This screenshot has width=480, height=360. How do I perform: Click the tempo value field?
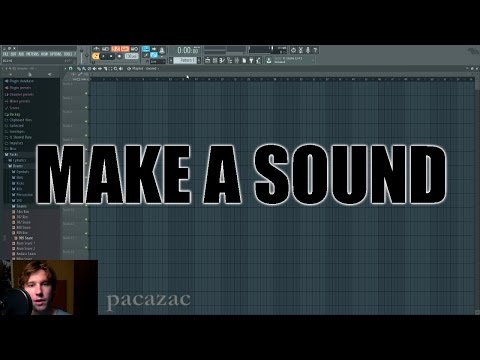coord(132,56)
